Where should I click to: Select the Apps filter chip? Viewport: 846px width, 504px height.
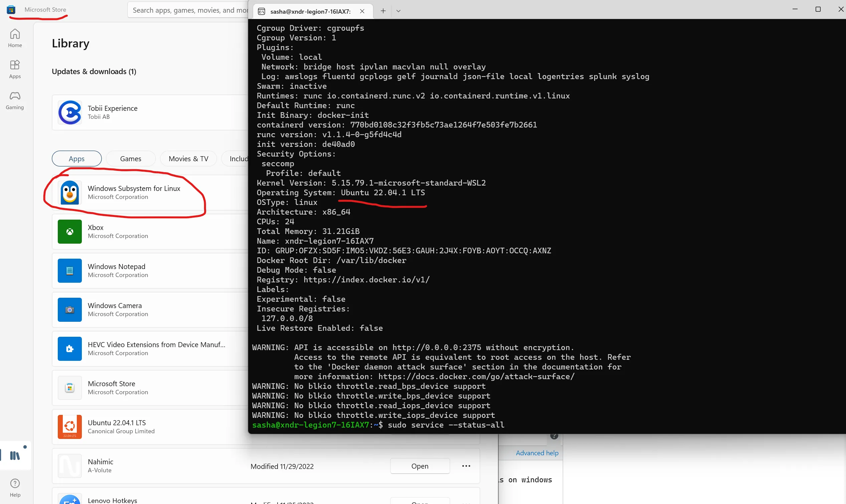[x=76, y=159]
